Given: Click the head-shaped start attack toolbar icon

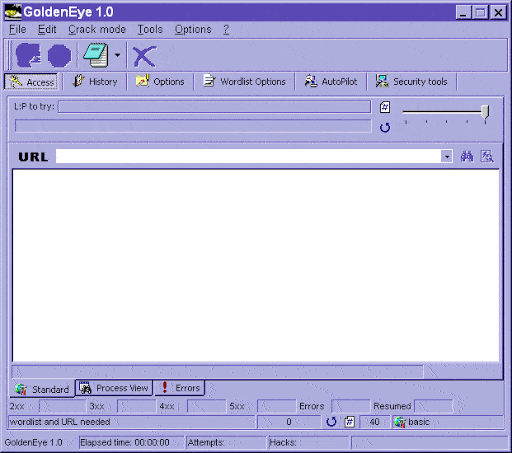Looking at the screenshot, I should (x=28, y=55).
